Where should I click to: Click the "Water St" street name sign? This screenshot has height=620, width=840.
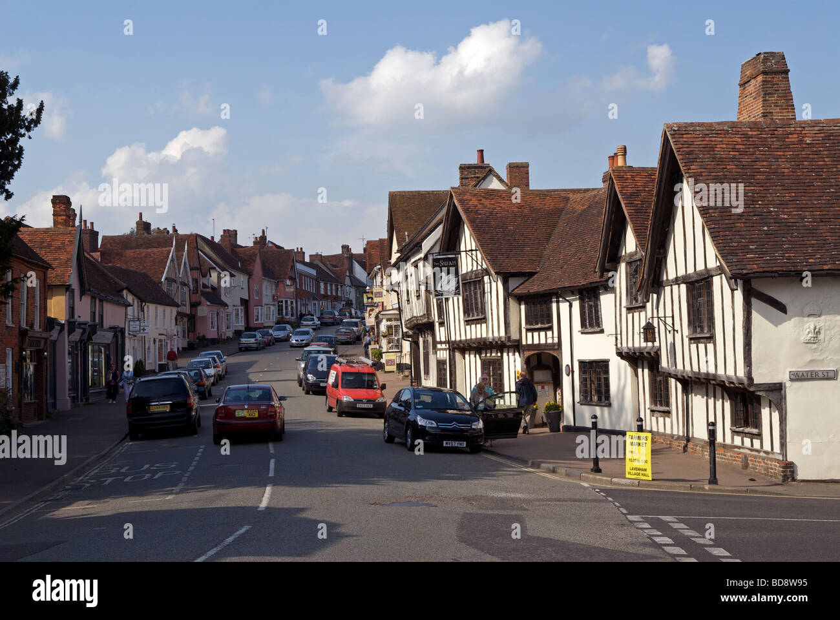[812, 375]
